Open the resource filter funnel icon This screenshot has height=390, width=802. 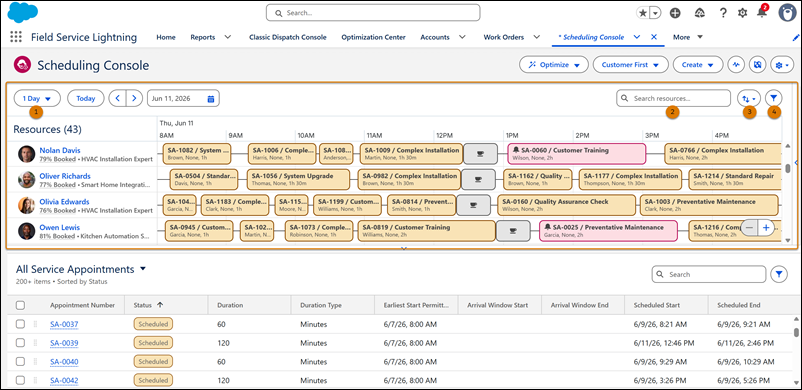[774, 98]
